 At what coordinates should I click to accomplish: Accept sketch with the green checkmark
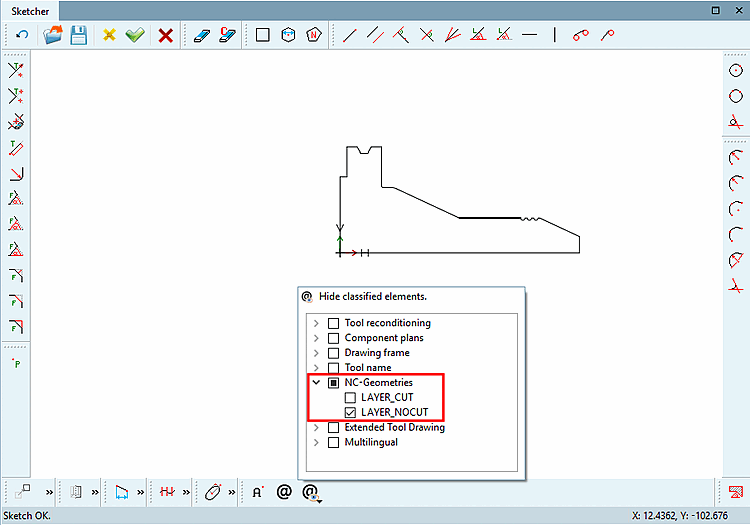click(135, 35)
